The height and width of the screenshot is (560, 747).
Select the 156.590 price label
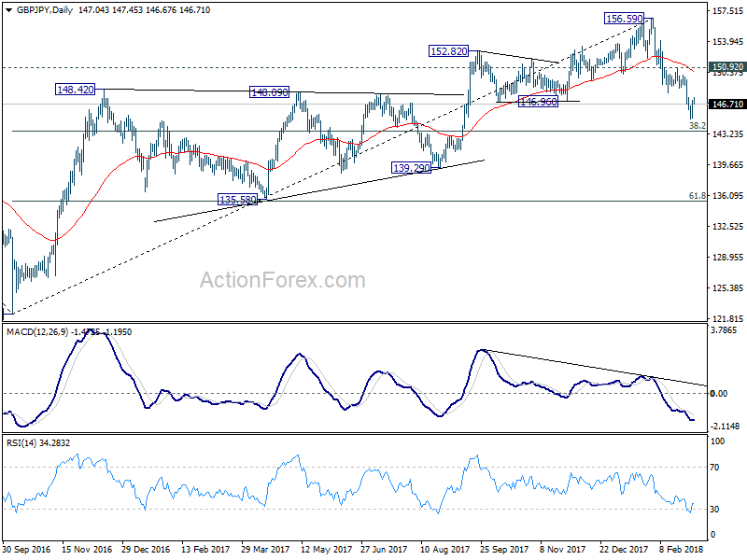click(624, 19)
